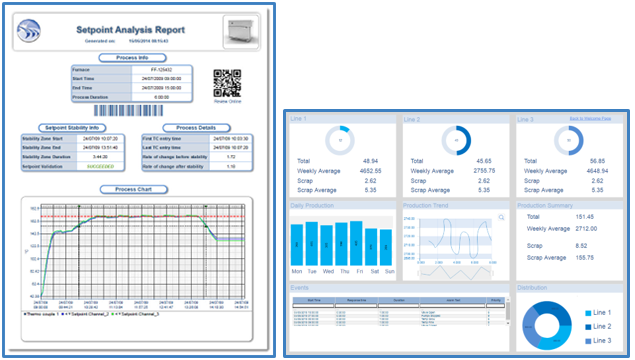Select the SUCCEEDED setpoint validation value
Image resolution: width=635 pixels, height=360 pixels.
(100, 166)
